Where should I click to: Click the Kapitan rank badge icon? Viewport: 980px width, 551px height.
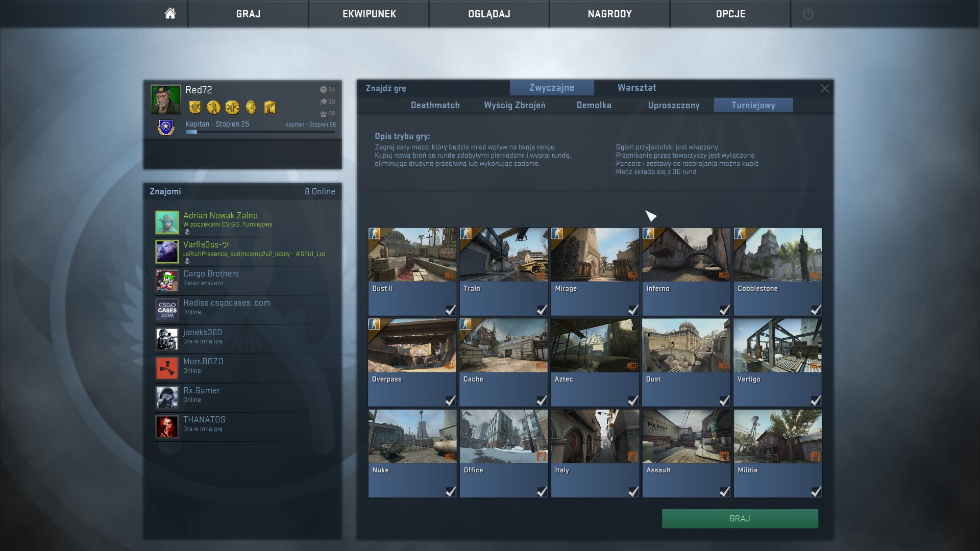point(166,128)
